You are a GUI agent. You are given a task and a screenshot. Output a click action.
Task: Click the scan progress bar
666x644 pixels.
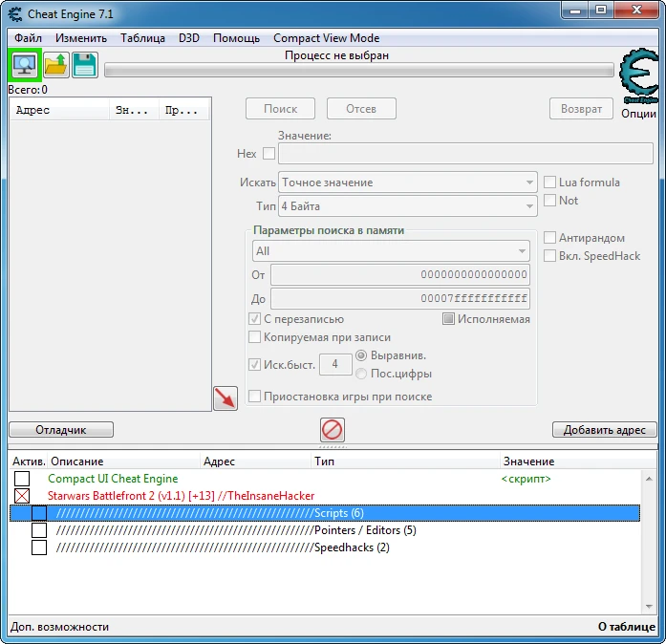coord(359,70)
